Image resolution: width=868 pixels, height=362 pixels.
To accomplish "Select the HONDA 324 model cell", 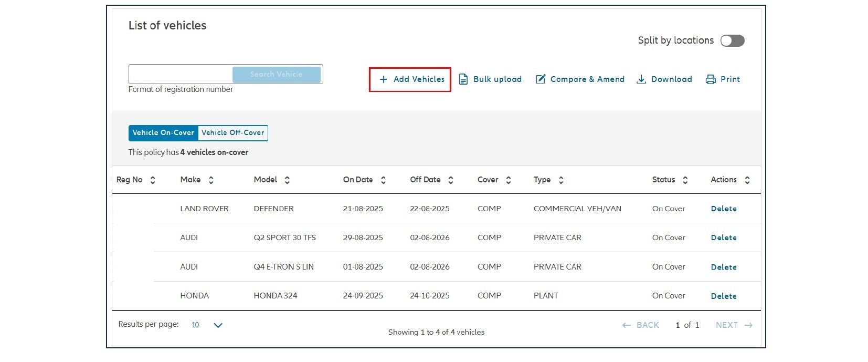I will point(276,296).
